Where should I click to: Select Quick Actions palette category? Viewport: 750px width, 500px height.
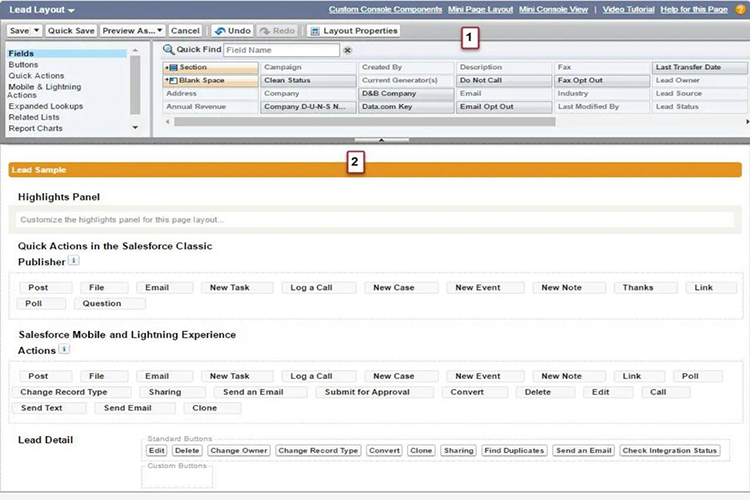36,76
